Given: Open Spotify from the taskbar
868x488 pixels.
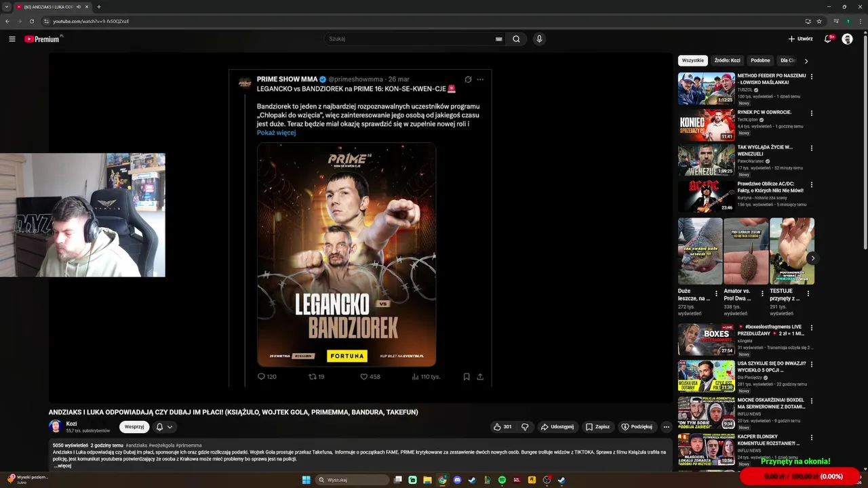Looking at the screenshot, I should tap(502, 480).
